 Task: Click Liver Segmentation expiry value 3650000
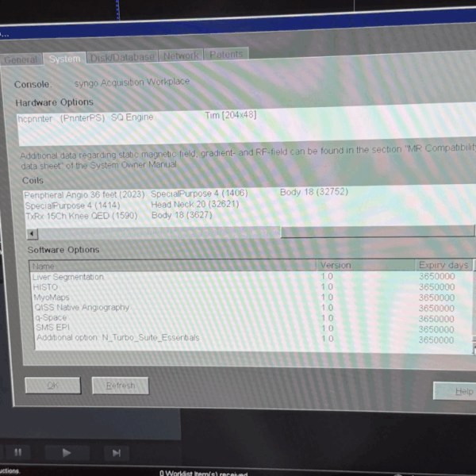coord(437,276)
